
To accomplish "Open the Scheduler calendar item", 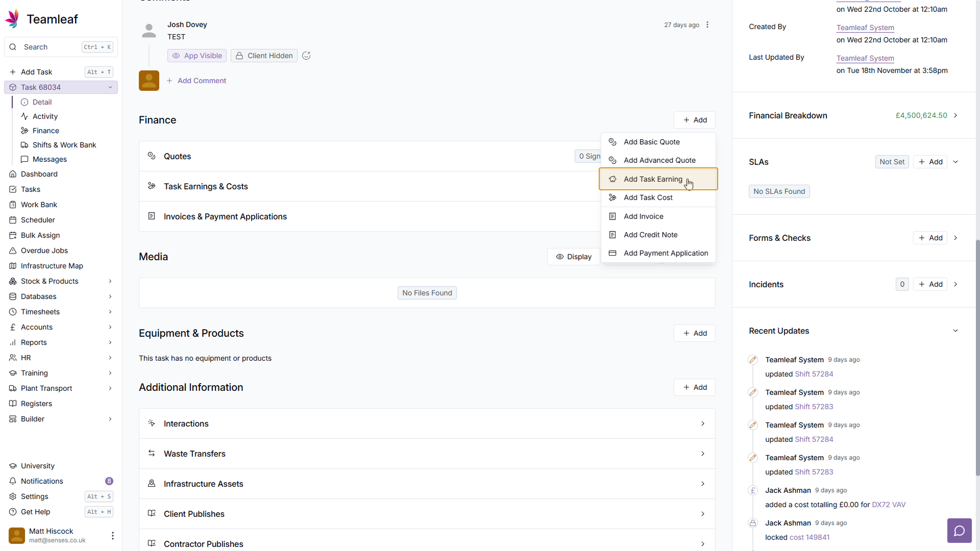I will [x=38, y=220].
